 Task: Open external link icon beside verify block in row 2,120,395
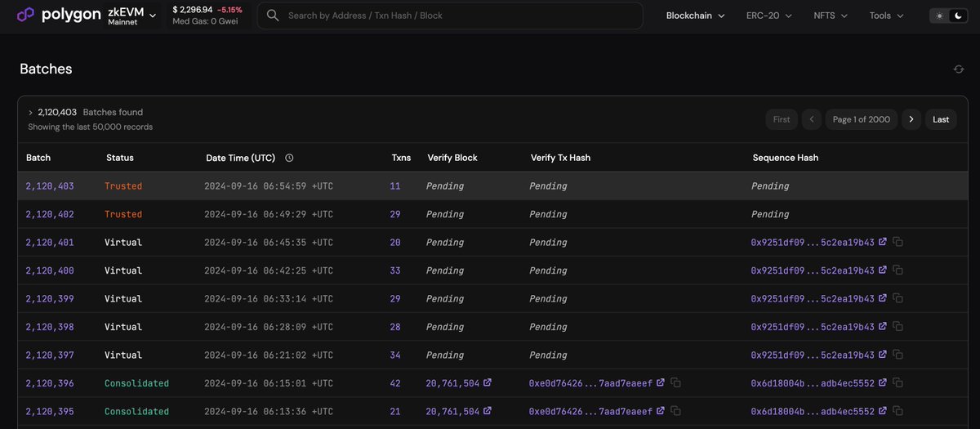pyautogui.click(x=488, y=411)
